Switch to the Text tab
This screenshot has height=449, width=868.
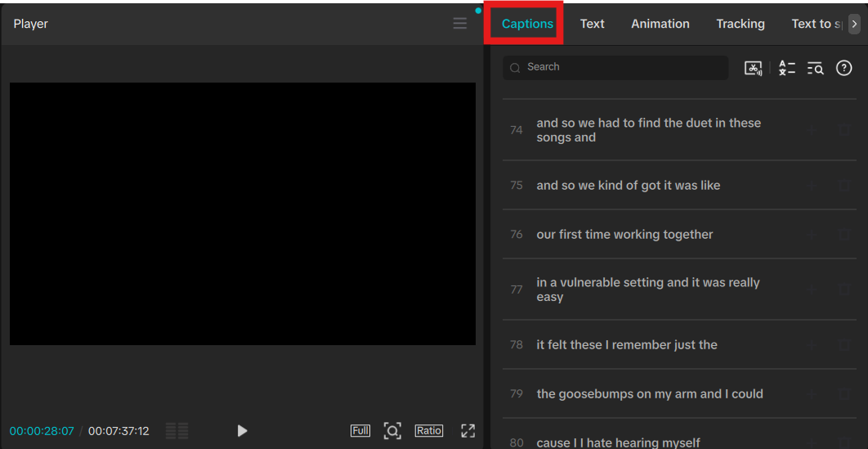[x=593, y=24]
